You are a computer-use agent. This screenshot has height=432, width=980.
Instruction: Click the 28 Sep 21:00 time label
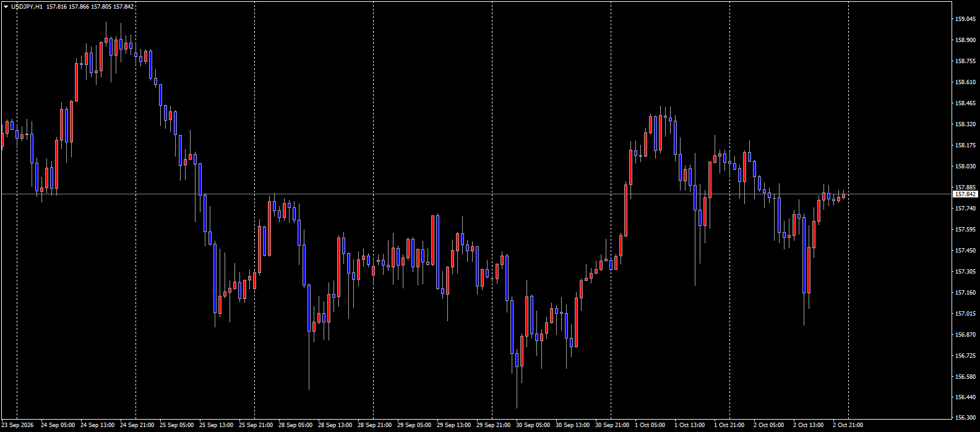coord(374,425)
